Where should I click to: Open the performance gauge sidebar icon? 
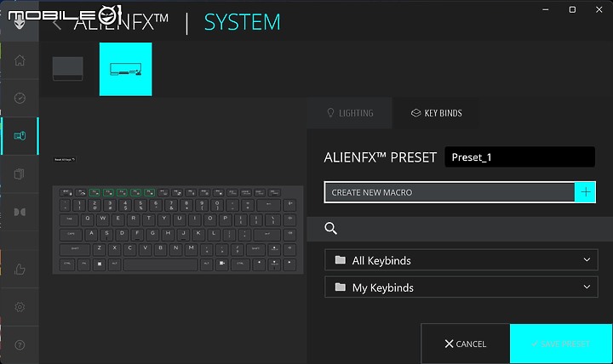pos(20,98)
